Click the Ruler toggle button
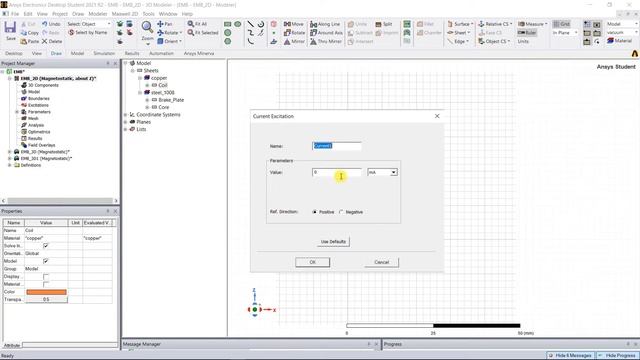Image resolution: width=640 pixels, height=360 pixels. [527, 33]
